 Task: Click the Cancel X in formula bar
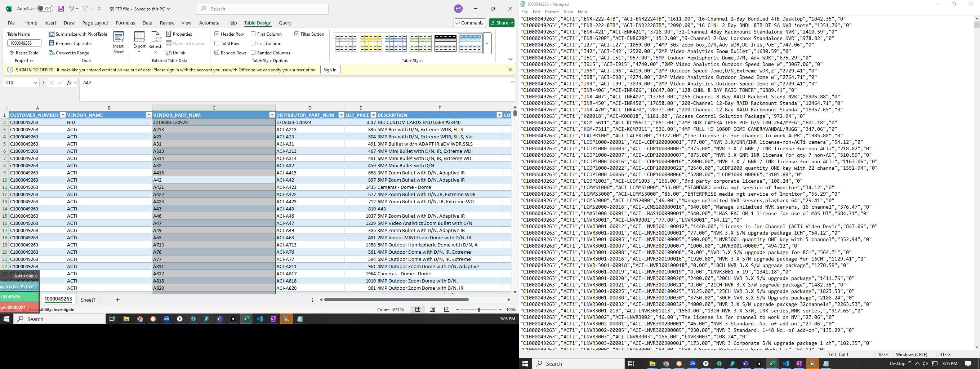click(52, 83)
